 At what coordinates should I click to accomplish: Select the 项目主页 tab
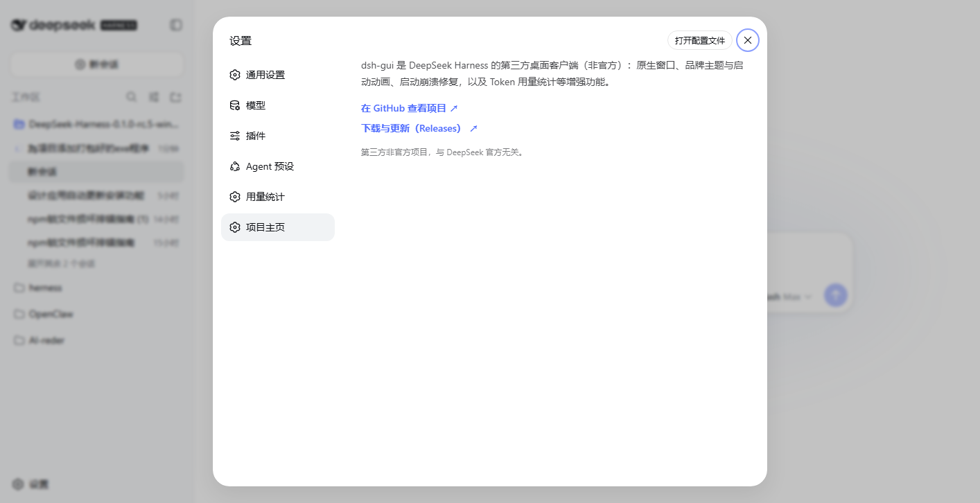[x=278, y=227]
